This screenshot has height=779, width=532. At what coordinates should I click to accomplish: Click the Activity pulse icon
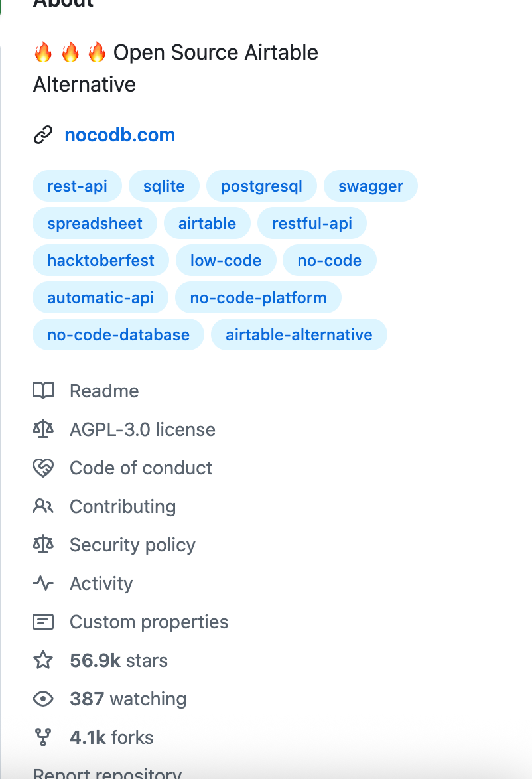(x=43, y=583)
